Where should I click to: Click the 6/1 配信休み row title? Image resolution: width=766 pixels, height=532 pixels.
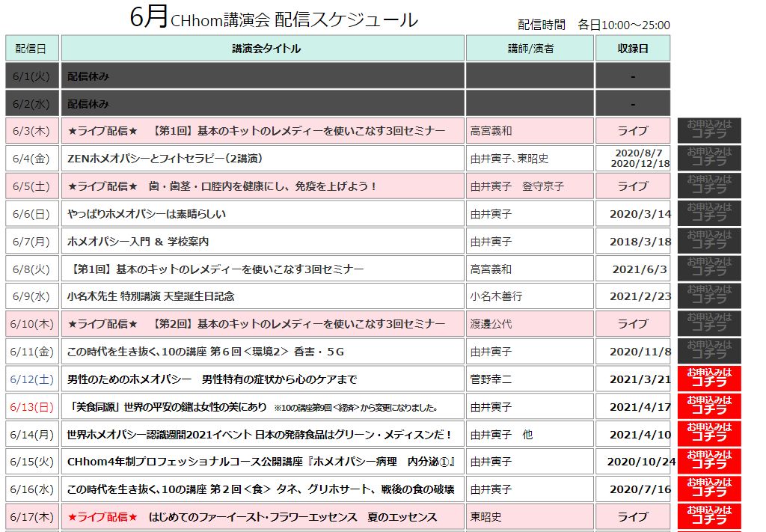coord(88,76)
